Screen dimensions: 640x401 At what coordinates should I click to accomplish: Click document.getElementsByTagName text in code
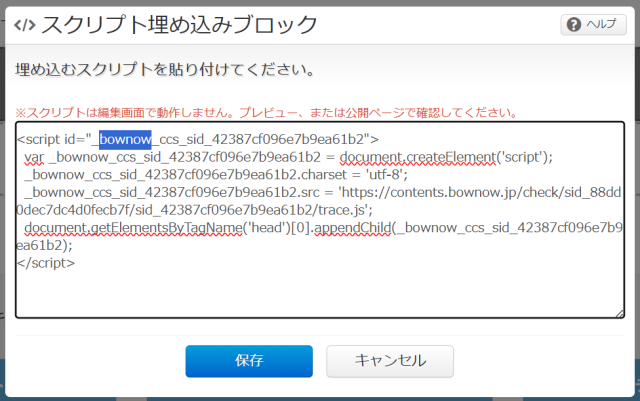133,227
